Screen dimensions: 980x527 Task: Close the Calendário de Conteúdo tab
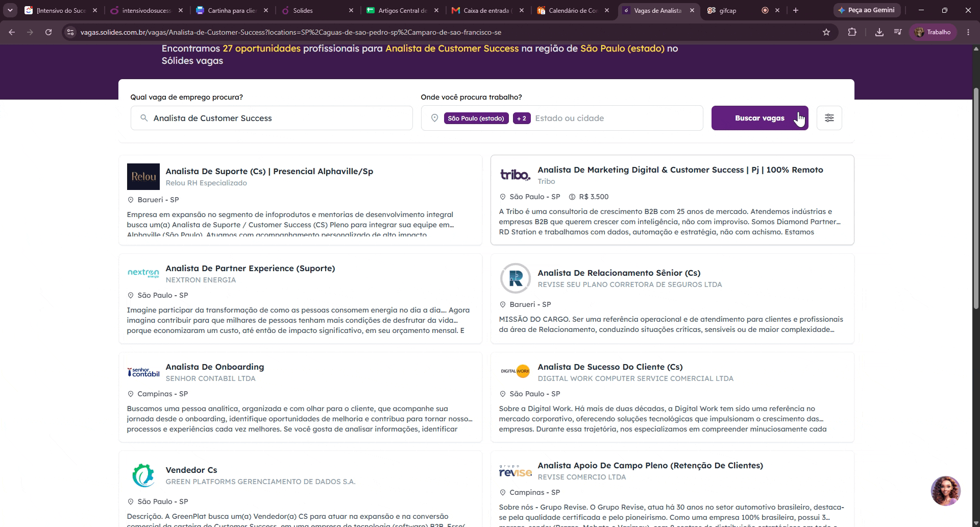coord(606,10)
